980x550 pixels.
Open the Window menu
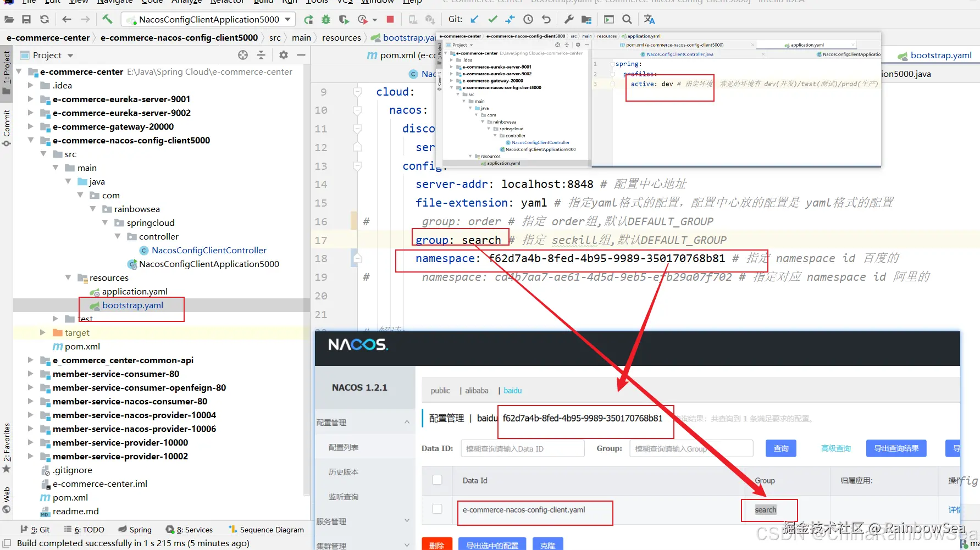(x=377, y=2)
